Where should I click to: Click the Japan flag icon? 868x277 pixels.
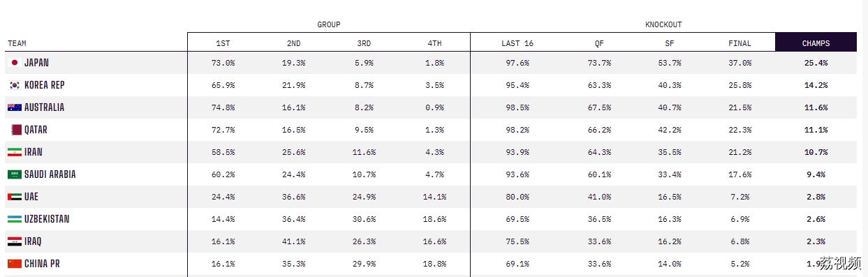(14, 63)
